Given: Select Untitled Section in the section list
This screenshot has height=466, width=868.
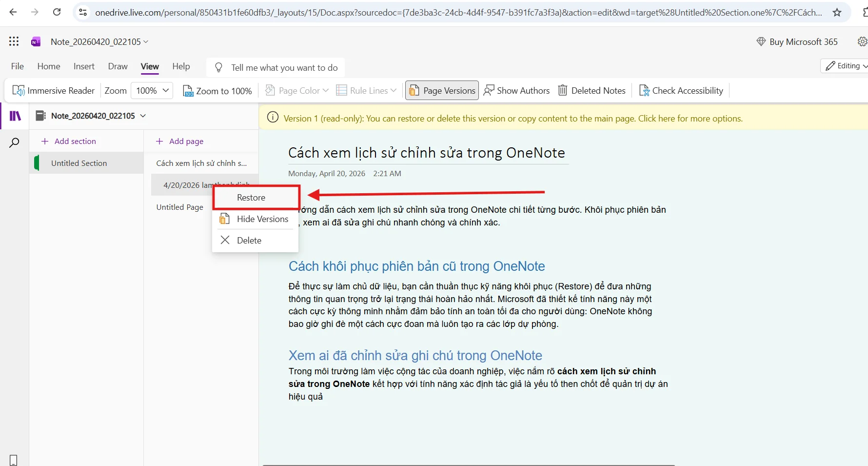Looking at the screenshot, I should coord(87,163).
